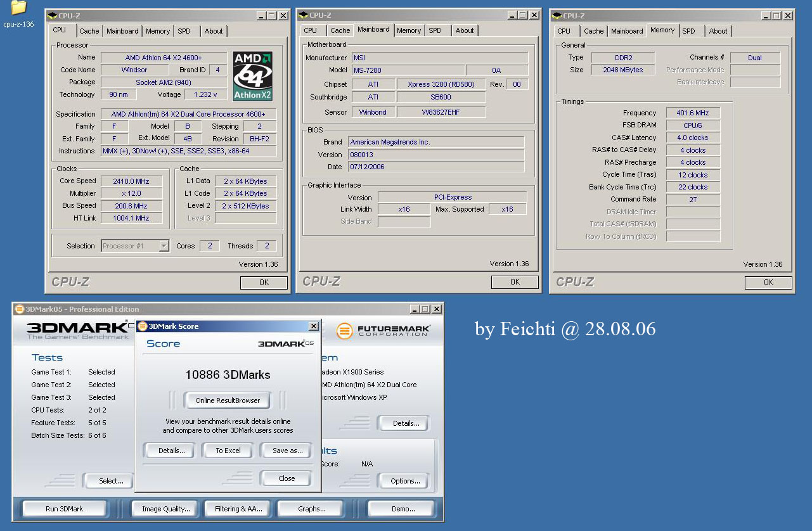The width and height of the screenshot is (812, 531).
Task: Click the 10886 3DMarks score text
Action: [228, 374]
